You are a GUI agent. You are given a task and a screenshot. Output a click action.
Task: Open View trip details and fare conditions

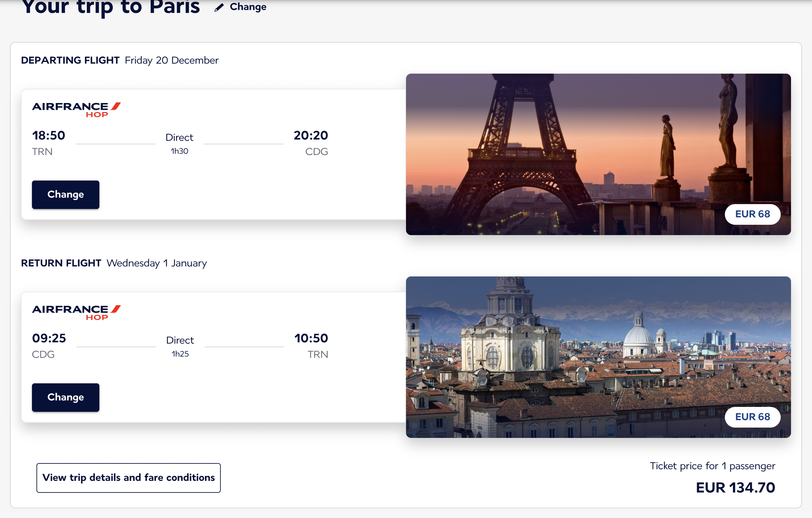pyautogui.click(x=128, y=478)
